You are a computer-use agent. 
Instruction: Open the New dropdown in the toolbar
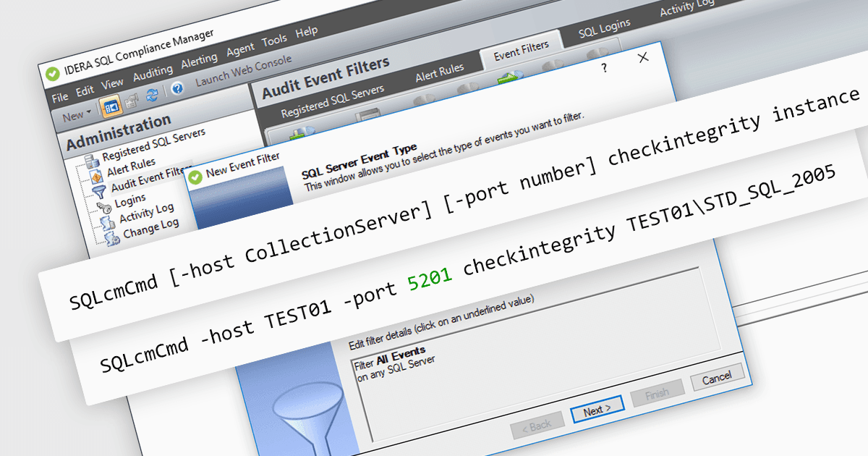click(76, 115)
